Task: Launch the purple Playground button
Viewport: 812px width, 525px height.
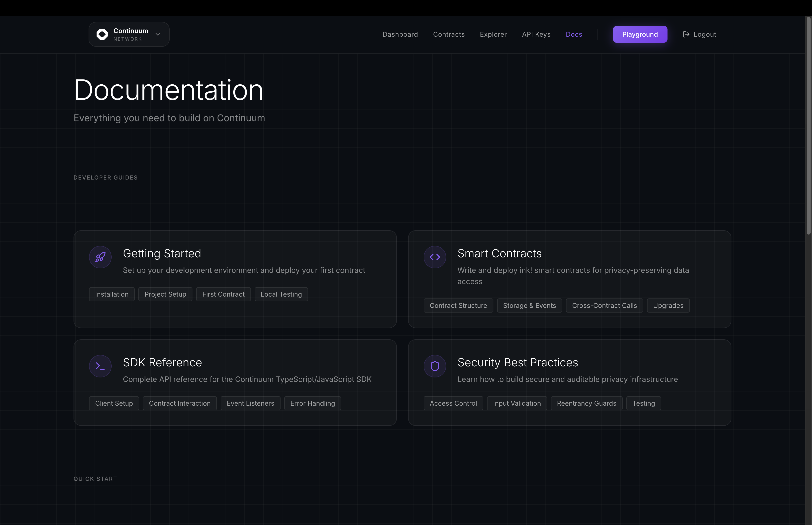Action: pos(640,35)
